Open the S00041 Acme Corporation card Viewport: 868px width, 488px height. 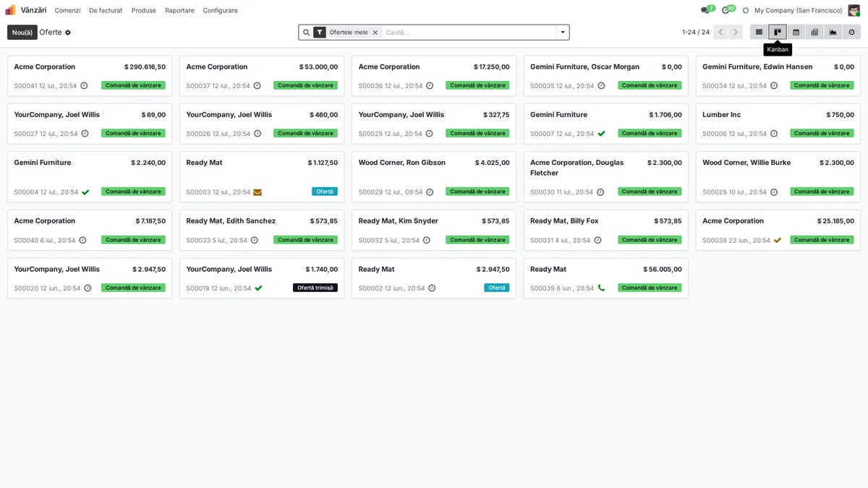pyautogui.click(x=90, y=76)
